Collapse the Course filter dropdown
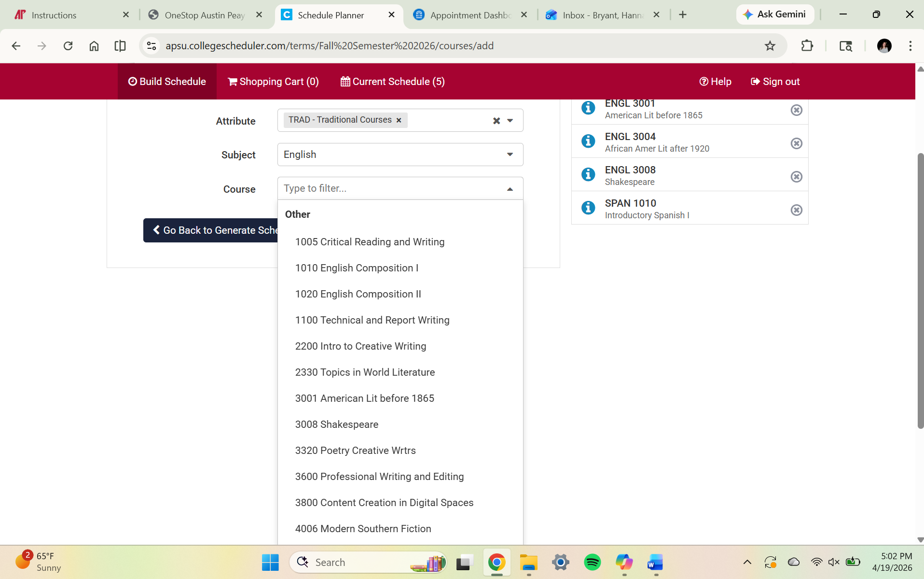 click(510, 188)
